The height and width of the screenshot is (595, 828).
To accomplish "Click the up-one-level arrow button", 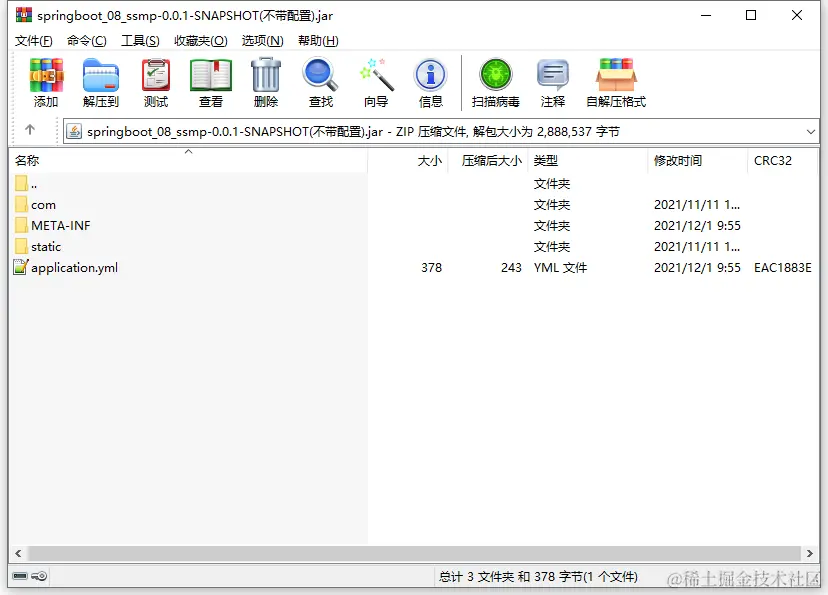I will click(x=31, y=130).
